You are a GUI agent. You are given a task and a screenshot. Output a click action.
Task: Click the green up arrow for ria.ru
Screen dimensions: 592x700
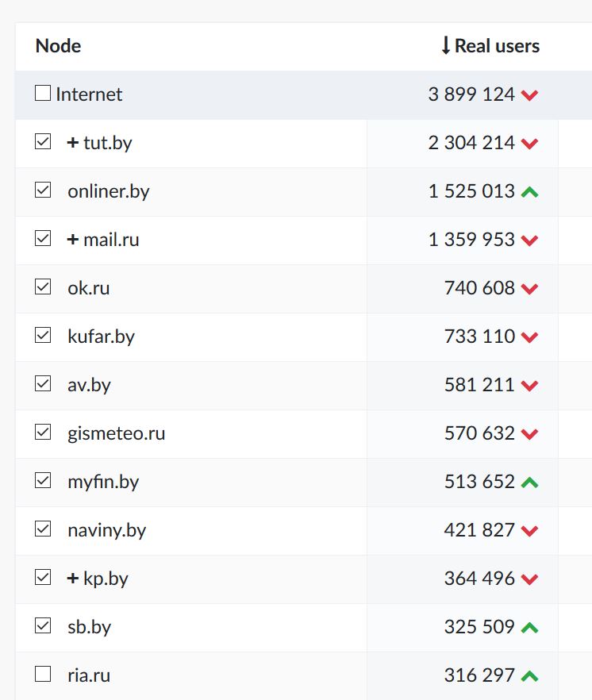coord(530,676)
